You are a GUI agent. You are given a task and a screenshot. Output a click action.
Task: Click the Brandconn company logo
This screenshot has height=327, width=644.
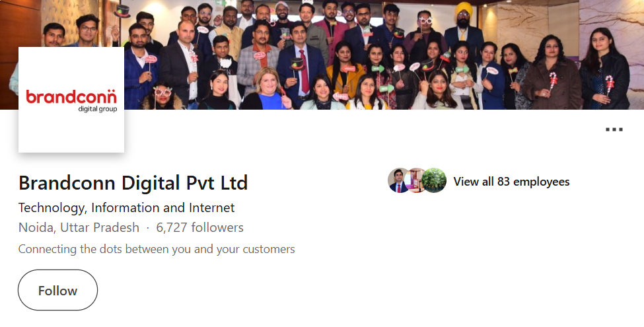pyautogui.click(x=71, y=100)
